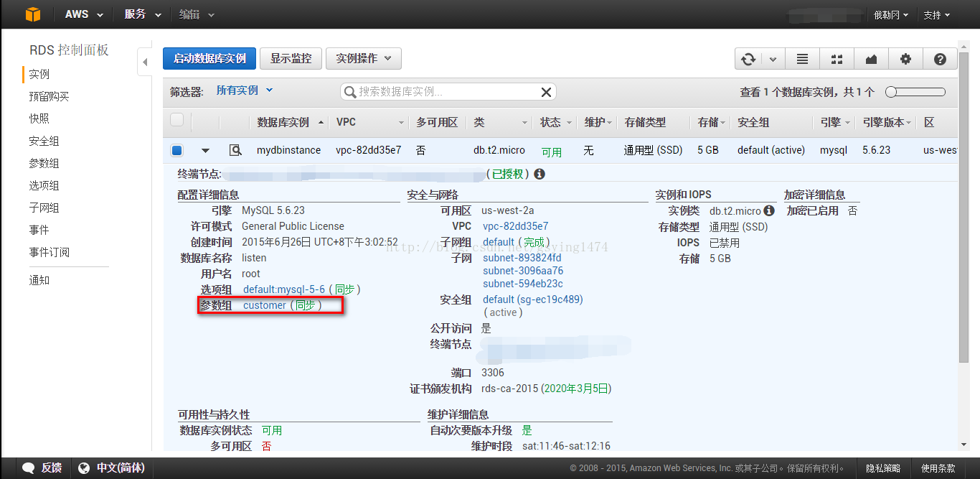Viewport: 980px width, 479px height.
Task: Click the db.t2.micro cell in instance row
Action: click(499, 151)
